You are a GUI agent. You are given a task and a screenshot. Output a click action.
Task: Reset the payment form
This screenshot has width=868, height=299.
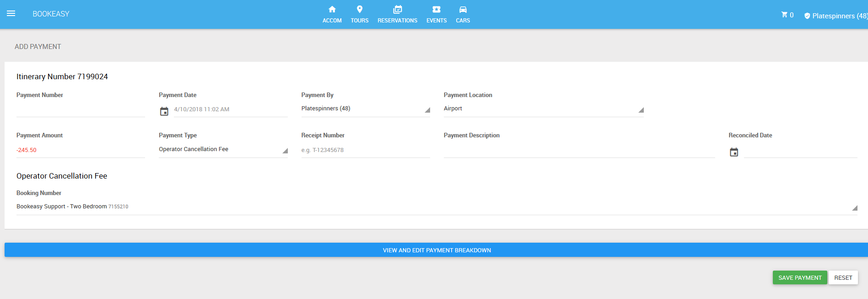click(843, 277)
